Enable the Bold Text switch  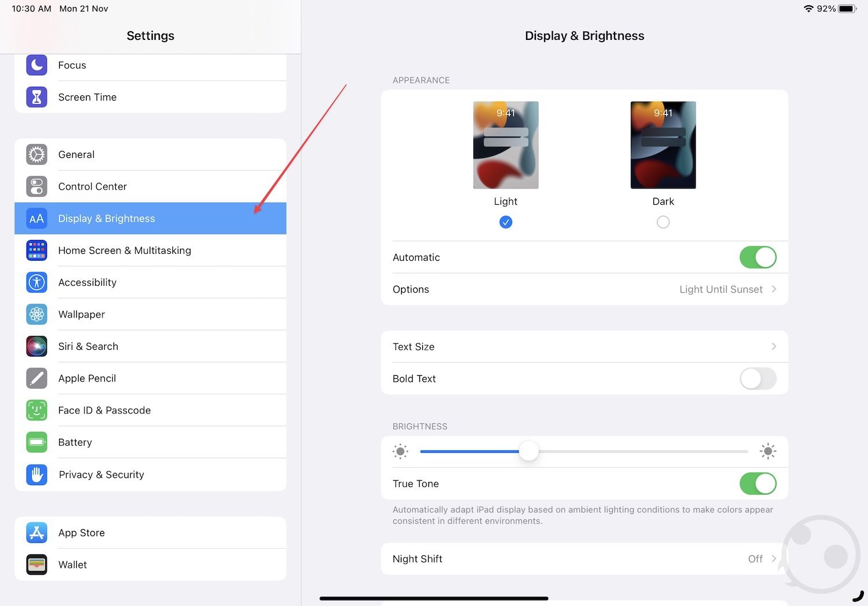point(757,379)
